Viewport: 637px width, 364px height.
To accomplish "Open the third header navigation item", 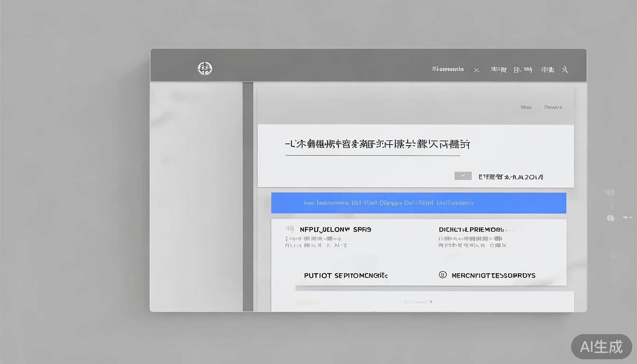I will click(x=523, y=70).
